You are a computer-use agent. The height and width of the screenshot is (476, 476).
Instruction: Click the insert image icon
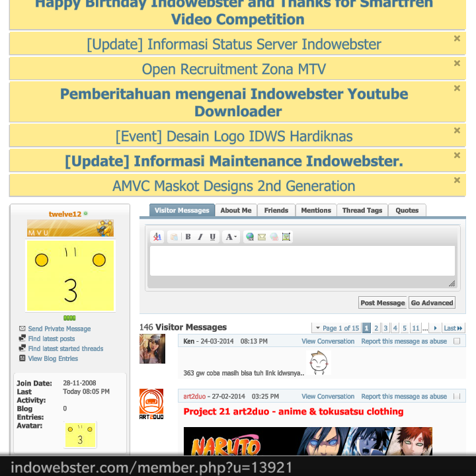click(x=286, y=237)
